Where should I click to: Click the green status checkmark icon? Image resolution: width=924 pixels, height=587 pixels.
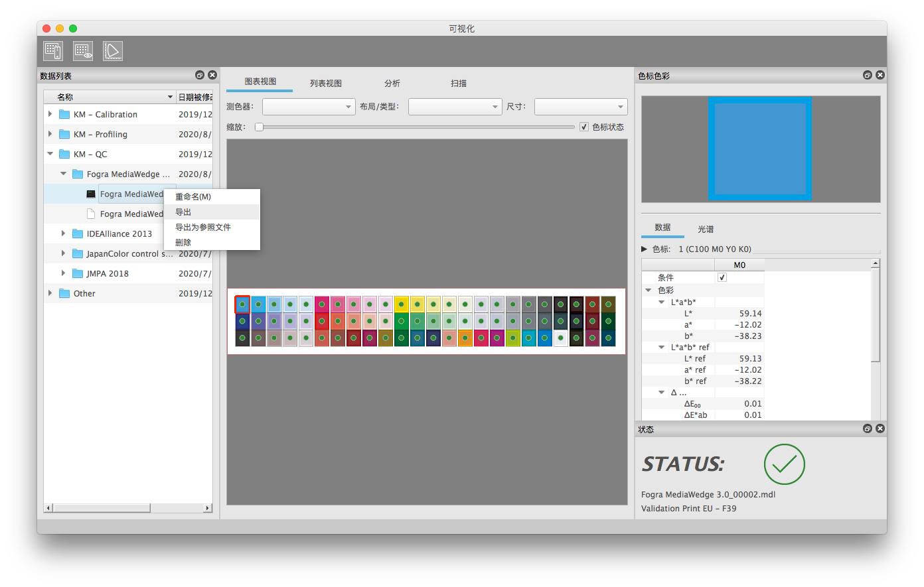coord(785,464)
